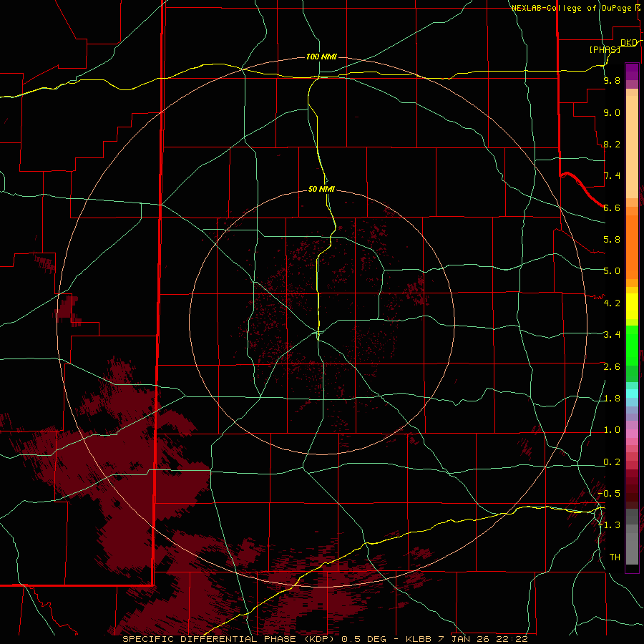Click the -0.5 scale value

(609, 494)
